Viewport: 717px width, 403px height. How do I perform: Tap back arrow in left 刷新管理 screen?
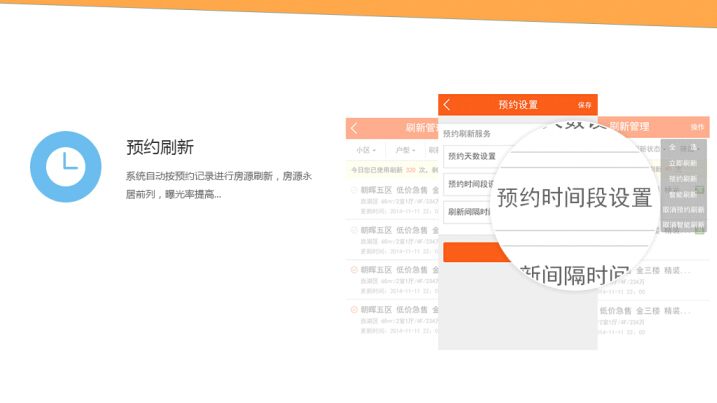[x=354, y=128]
